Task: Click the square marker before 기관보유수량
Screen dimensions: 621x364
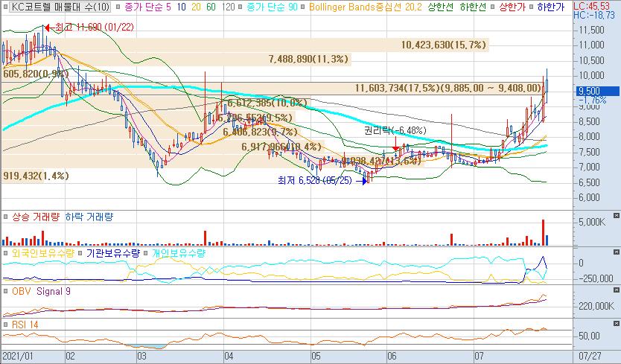Action: (x=80, y=253)
